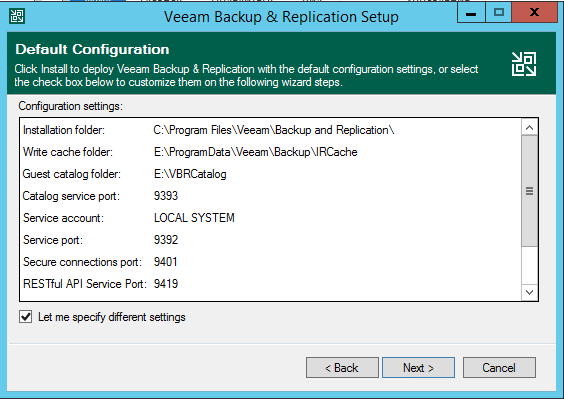Uncheck Let me specify different settings
The height and width of the screenshot is (399, 564).
[x=26, y=317]
